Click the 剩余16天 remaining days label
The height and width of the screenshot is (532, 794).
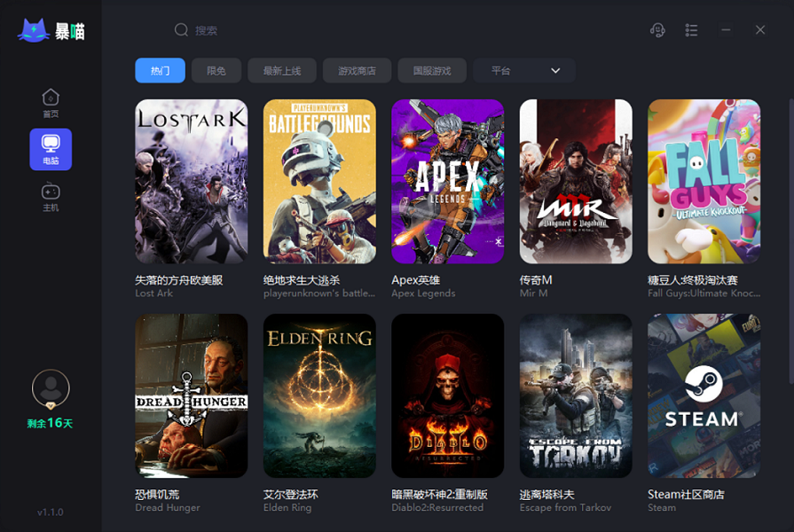(x=51, y=423)
